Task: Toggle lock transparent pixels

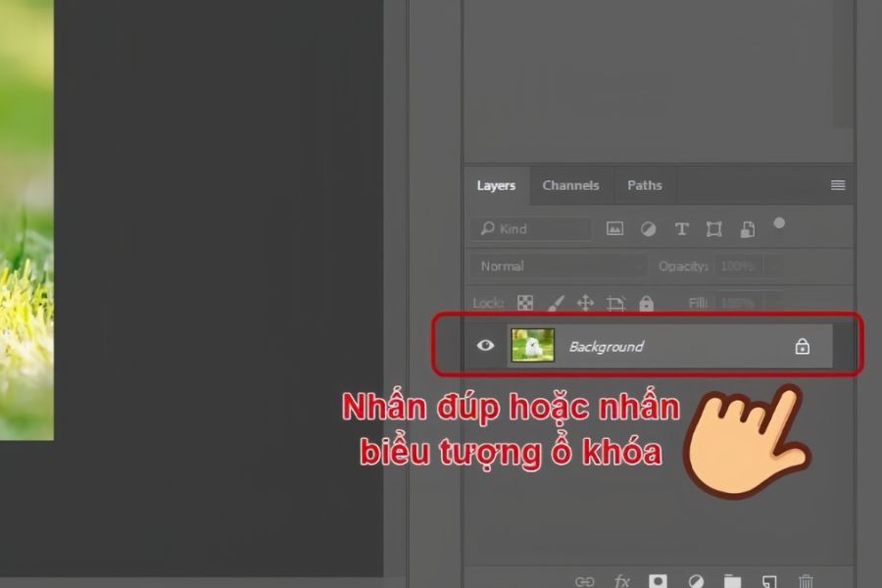Action: [525, 303]
